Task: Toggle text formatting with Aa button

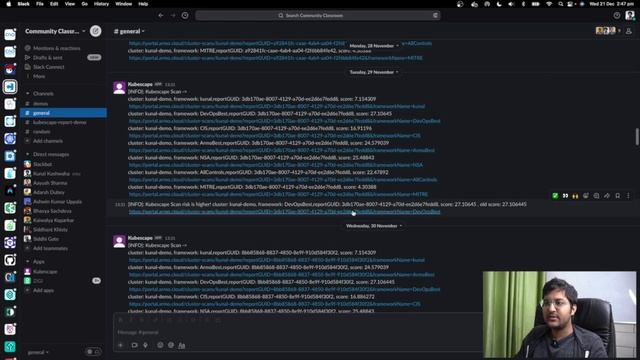Action: tap(182, 345)
